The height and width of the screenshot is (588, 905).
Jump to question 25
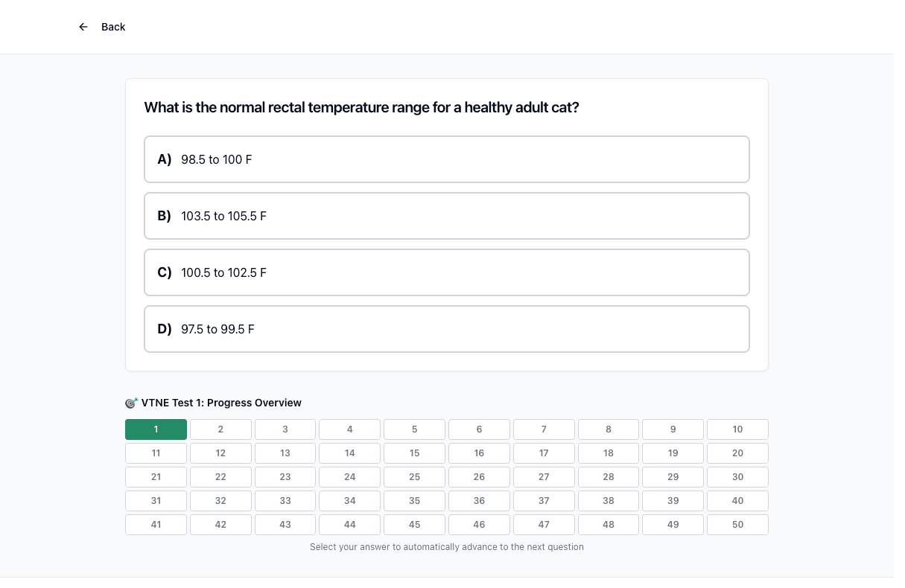pyautogui.click(x=415, y=477)
